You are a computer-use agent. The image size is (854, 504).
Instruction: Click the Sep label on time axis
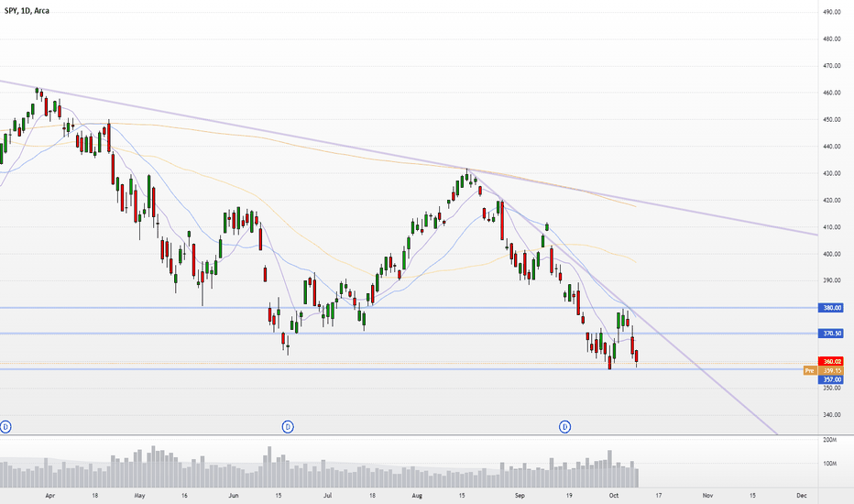coord(520,496)
